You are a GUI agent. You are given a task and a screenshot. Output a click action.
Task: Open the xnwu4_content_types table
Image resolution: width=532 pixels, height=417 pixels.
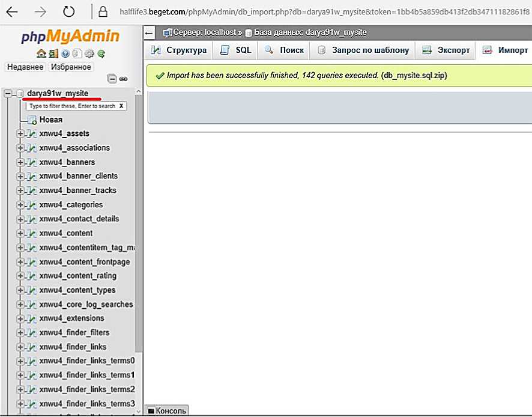click(77, 290)
